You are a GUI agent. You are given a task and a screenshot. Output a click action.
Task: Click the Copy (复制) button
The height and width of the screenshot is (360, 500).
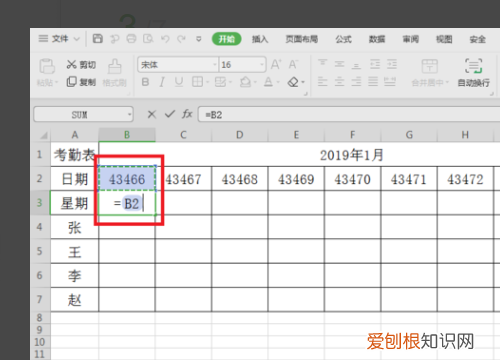coord(81,82)
